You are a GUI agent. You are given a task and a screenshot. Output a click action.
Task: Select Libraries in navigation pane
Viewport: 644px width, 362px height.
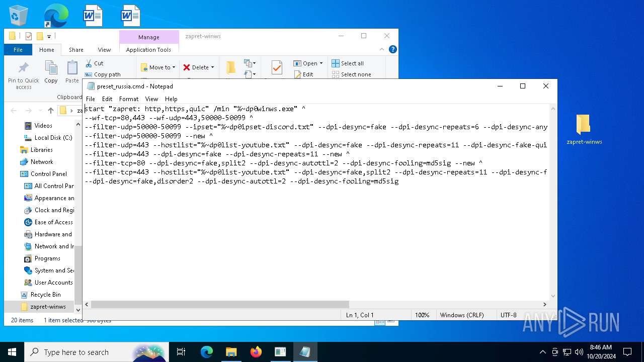point(41,150)
